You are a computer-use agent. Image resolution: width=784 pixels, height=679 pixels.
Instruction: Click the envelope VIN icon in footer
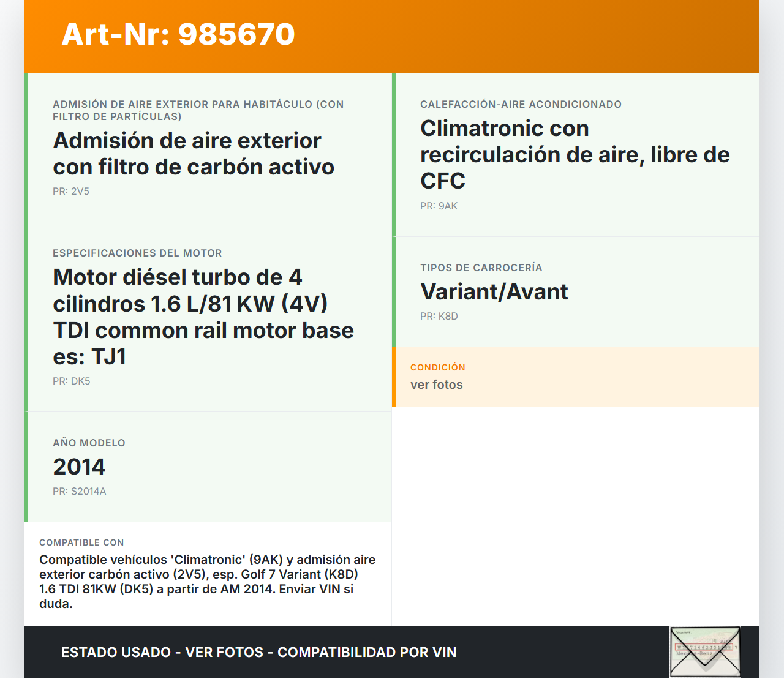(x=705, y=652)
